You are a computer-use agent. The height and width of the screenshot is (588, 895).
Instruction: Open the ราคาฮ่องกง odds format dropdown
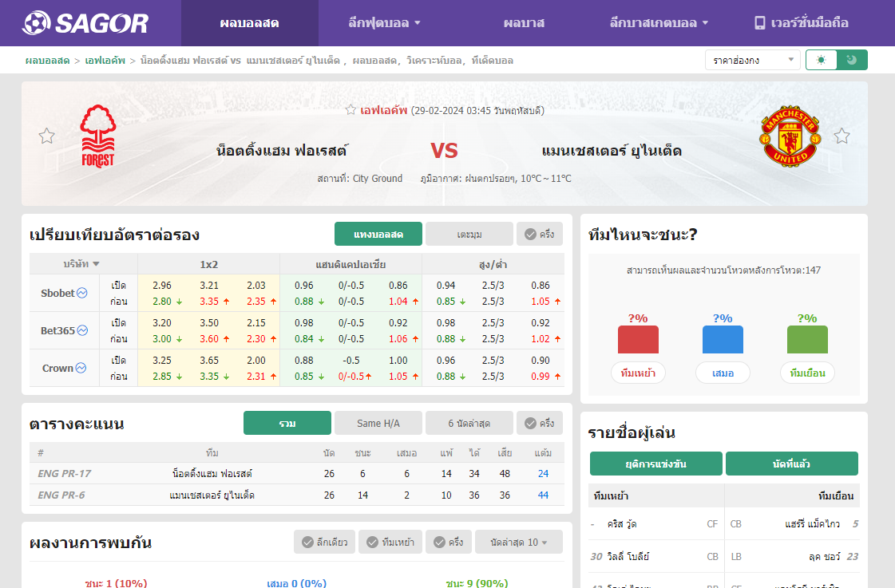(x=752, y=60)
